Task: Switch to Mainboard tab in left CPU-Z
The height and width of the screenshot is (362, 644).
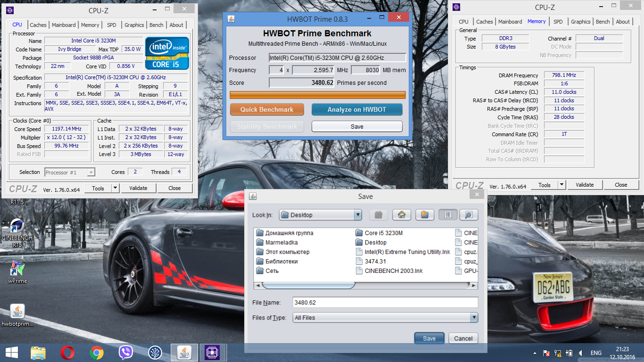Action: 64,25
